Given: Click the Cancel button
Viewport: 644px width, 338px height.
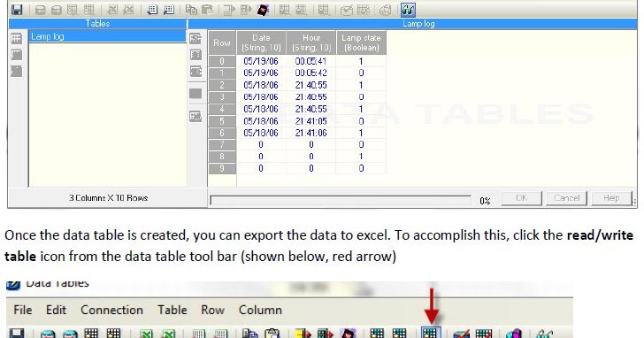Looking at the screenshot, I should 566,198.
